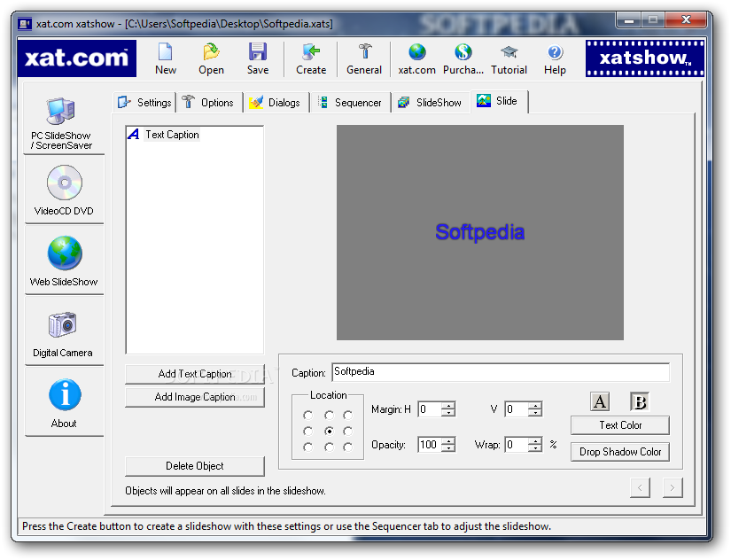This screenshot has height=560, width=731.
Task: Select VideoCD DVD sidebar icon
Action: coord(65,183)
